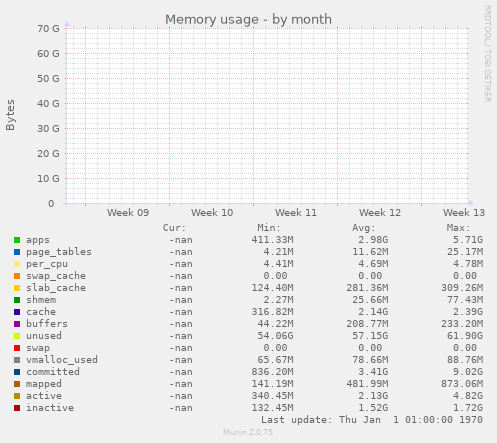497x443 pixels.
Task: Select the mapped legend label
Action: [x=44, y=384]
